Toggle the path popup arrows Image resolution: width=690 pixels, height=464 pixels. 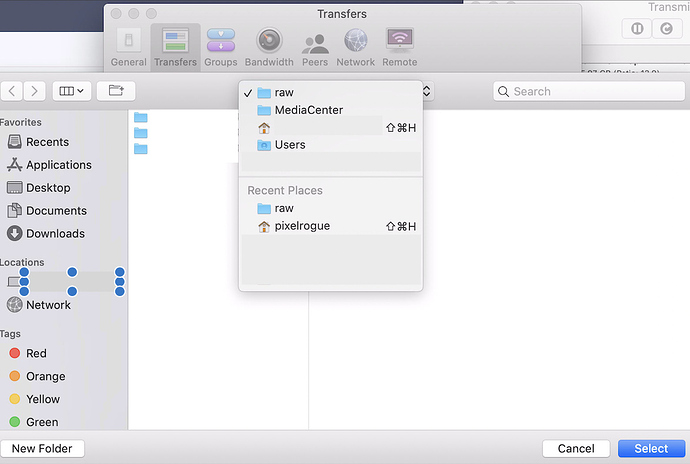point(427,91)
